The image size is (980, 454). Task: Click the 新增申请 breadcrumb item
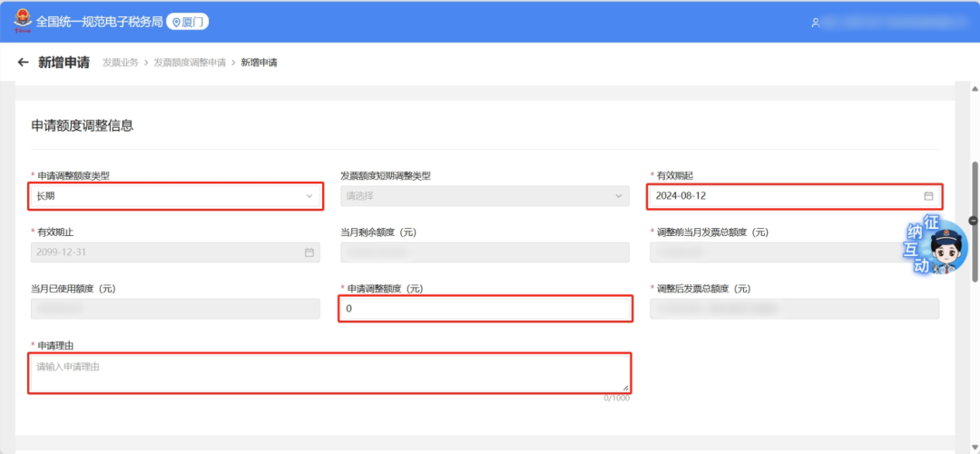point(259,63)
